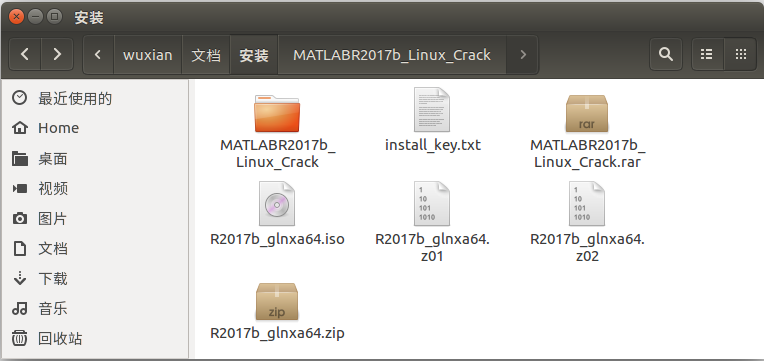Select 安装 path segment
The height and width of the screenshot is (361, 764).
[254, 55]
